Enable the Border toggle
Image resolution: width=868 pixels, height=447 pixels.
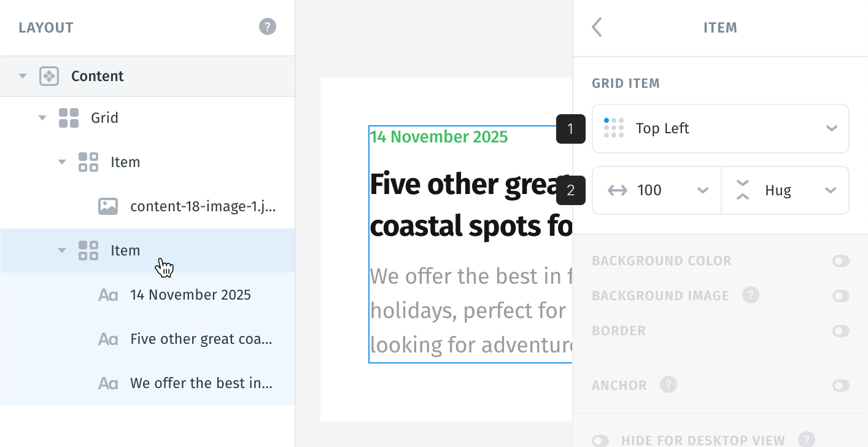(841, 331)
